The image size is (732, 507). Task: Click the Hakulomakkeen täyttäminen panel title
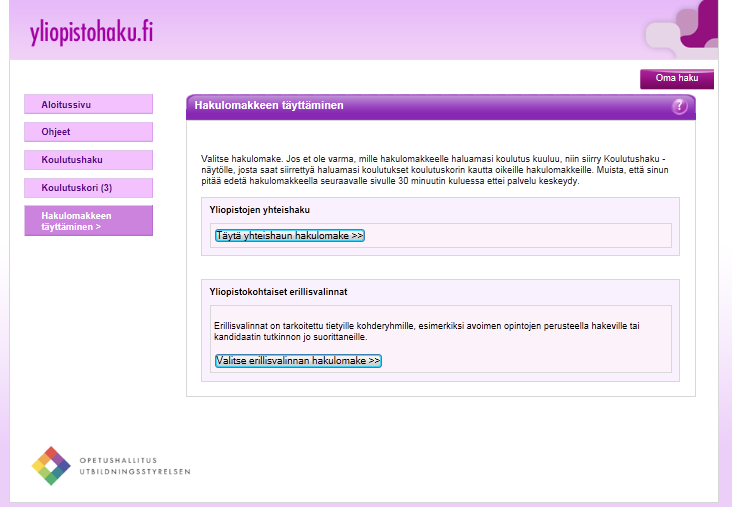[269, 106]
